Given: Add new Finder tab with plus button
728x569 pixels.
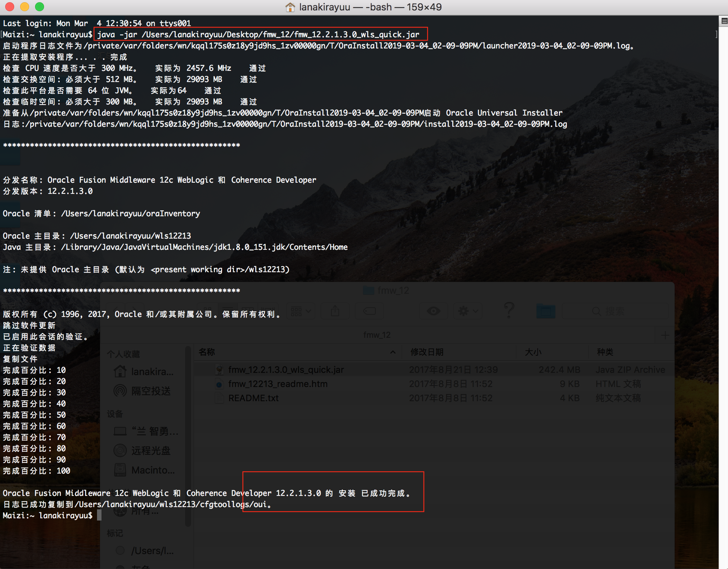Looking at the screenshot, I should coord(665,335).
